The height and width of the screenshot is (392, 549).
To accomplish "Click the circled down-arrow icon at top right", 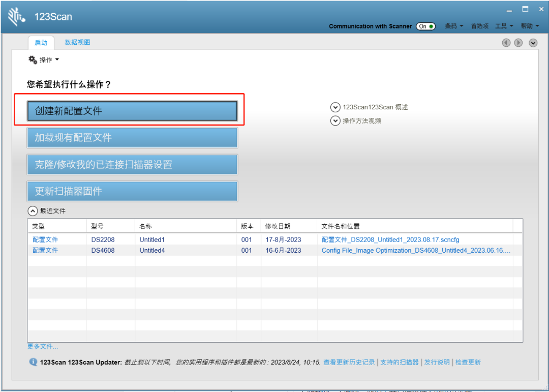I will 533,43.
